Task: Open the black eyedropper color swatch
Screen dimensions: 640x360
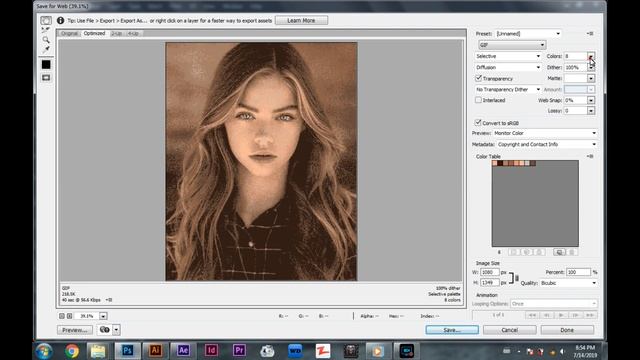Action: coord(46,64)
